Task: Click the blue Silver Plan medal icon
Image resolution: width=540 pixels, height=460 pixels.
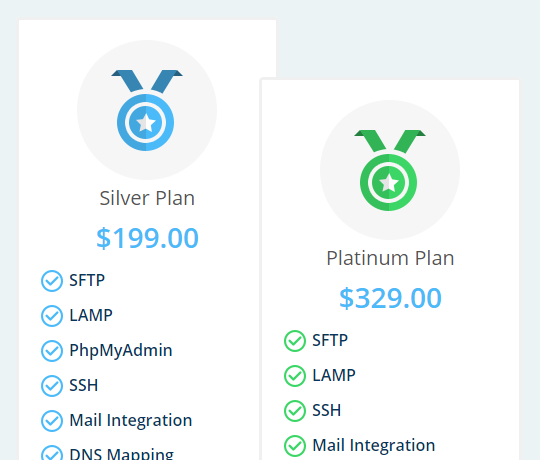Action: pyautogui.click(x=147, y=110)
